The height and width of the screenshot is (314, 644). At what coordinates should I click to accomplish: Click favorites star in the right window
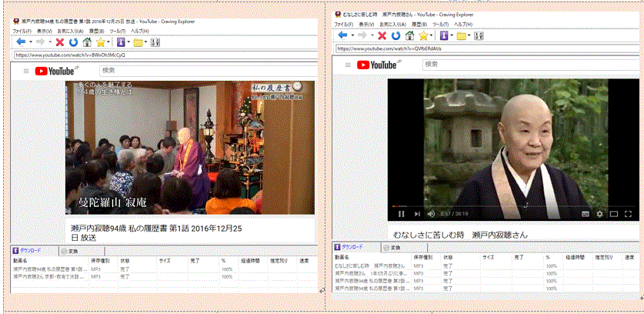click(x=422, y=35)
